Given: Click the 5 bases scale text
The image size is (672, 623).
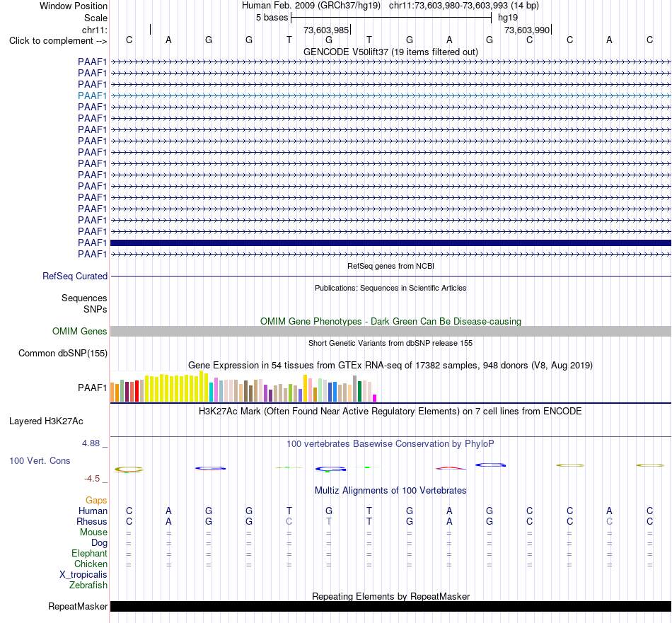Looking at the screenshot, I should pos(272,18).
